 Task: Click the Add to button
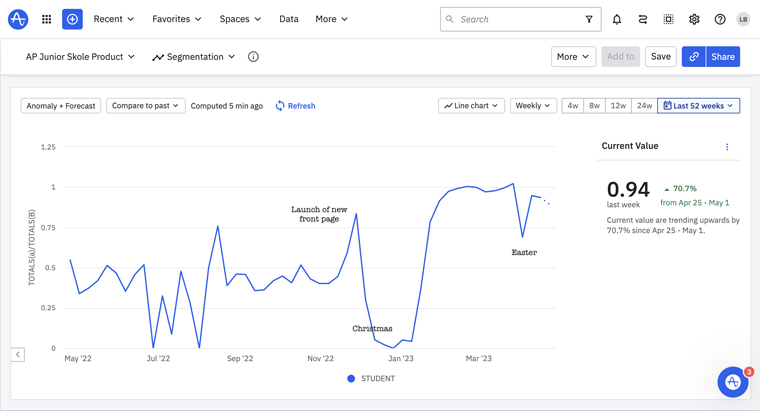(x=620, y=57)
